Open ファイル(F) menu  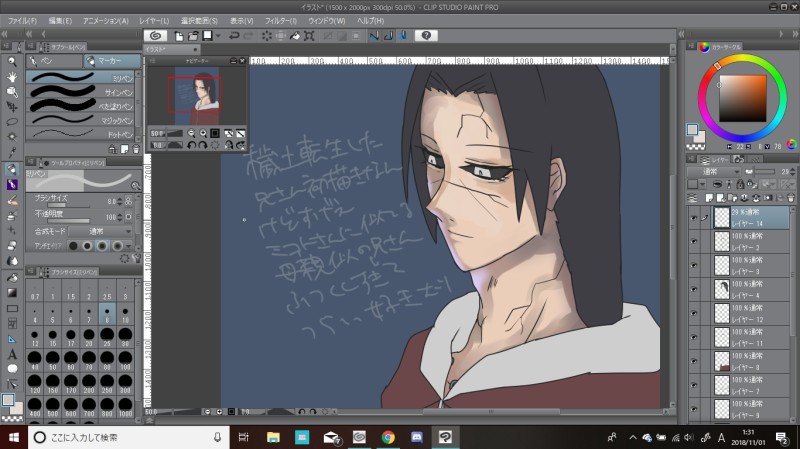coord(22,21)
